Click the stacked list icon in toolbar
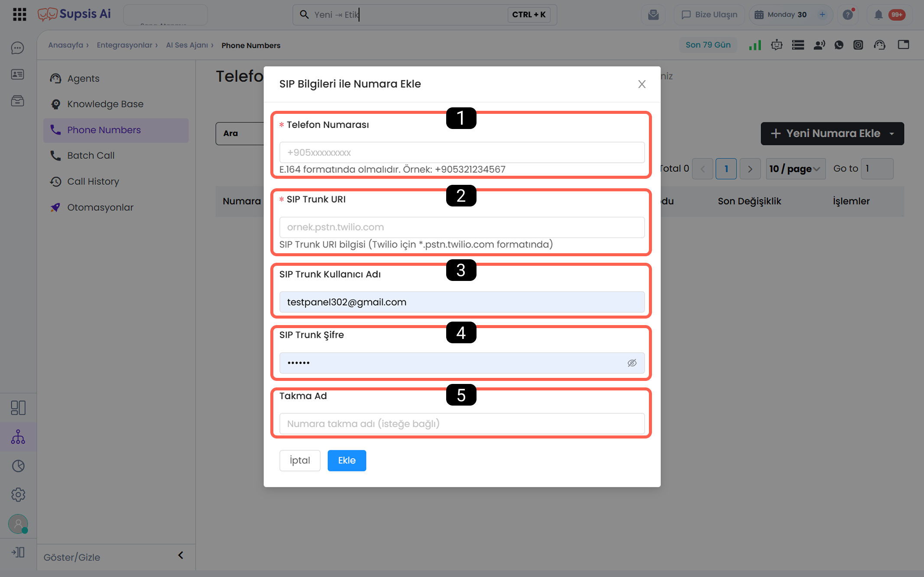Viewport: 924px width, 577px height. click(x=798, y=45)
